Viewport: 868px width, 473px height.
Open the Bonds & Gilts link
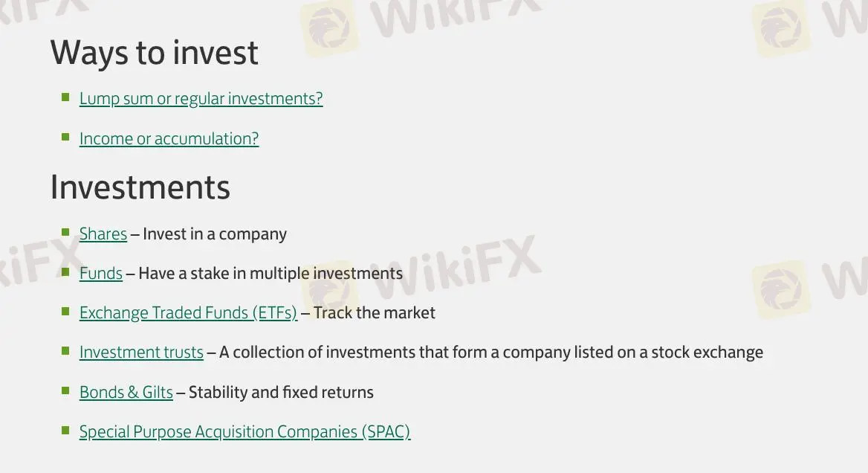coord(126,392)
